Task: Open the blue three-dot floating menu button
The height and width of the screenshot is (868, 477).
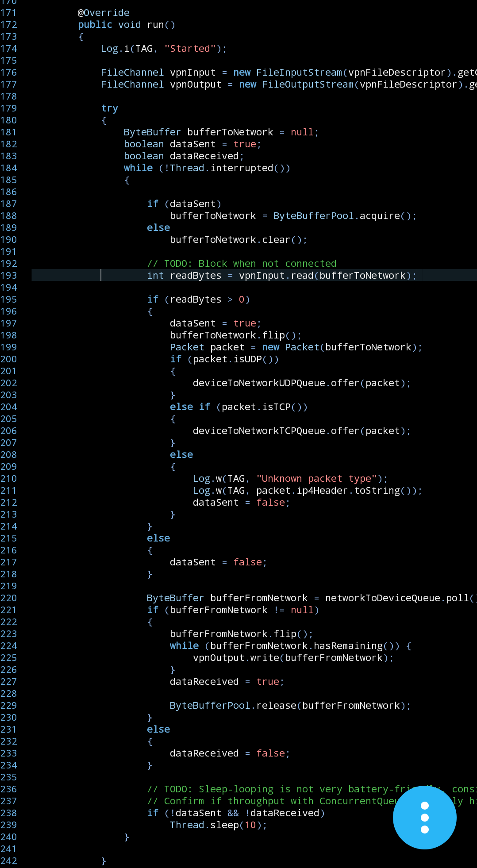Action: 424,817
